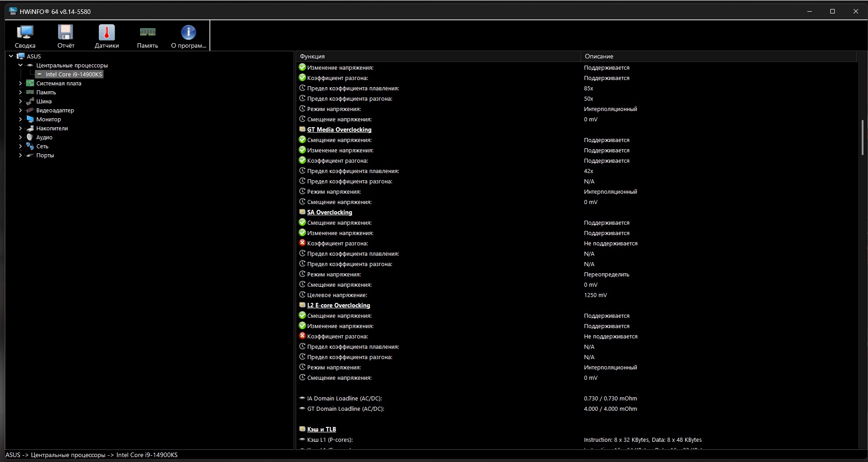868x462 pixels.
Task: Expand the Монитор tree node
Action: point(20,119)
